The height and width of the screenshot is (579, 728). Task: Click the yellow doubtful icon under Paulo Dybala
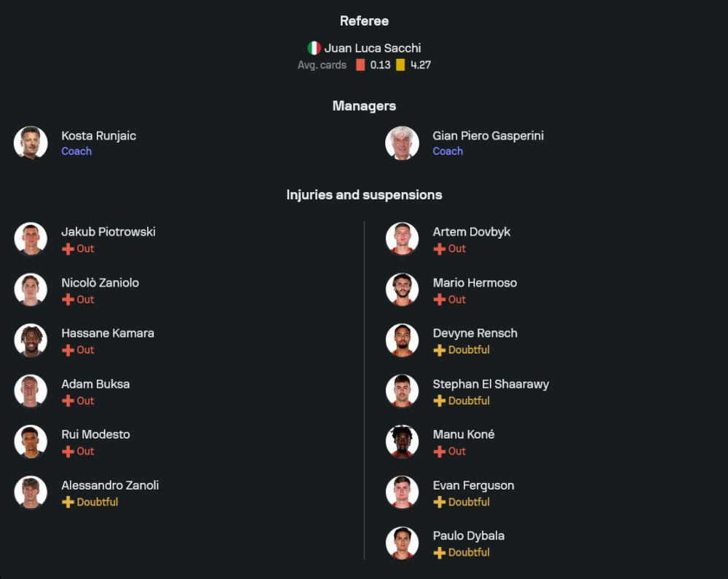[439, 553]
